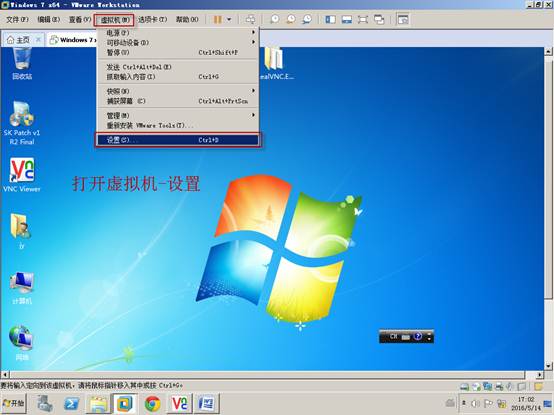
Task: Close the 主页 home tab
Action: click(39, 40)
